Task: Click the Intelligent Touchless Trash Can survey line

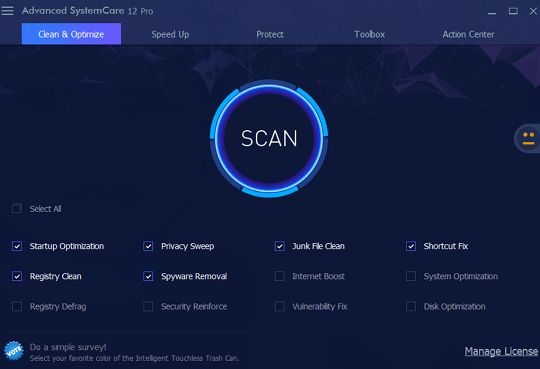Action: [x=134, y=358]
